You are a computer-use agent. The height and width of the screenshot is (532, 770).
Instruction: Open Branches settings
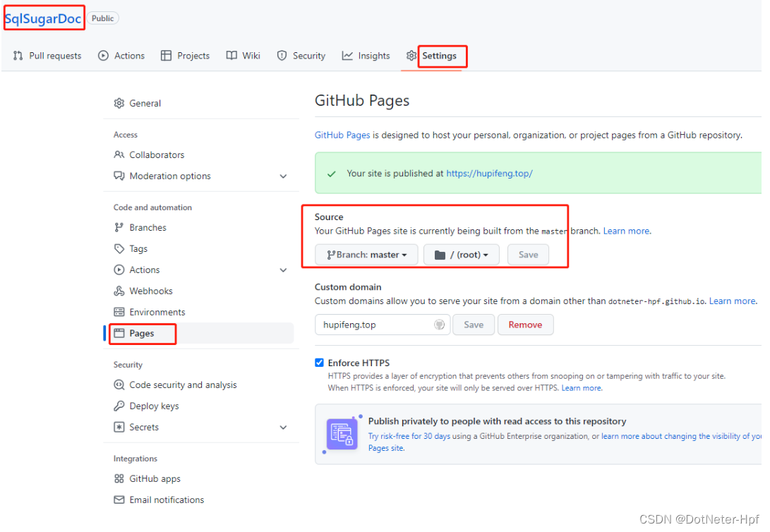pyautogui.click(x=148, y=227)
